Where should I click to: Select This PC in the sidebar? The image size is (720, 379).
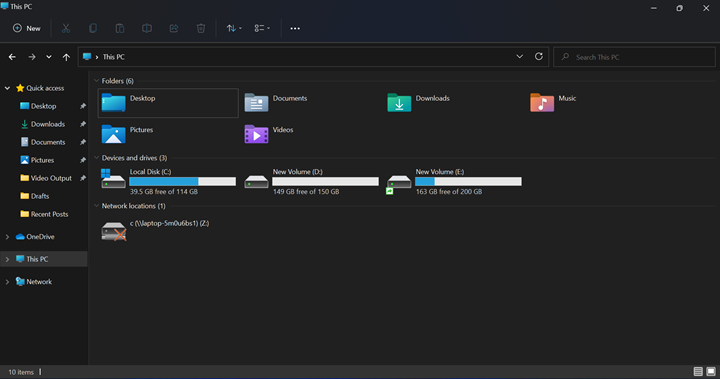32,259
